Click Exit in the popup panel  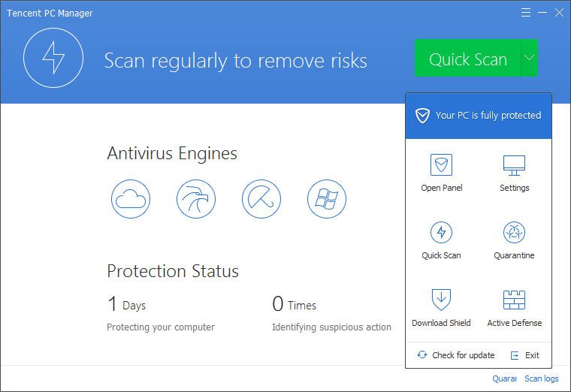click(525, 355)
